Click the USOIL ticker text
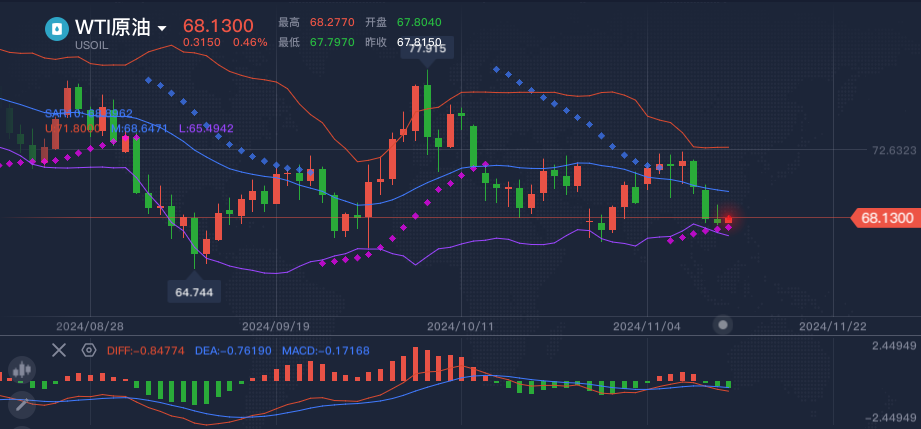 tap(91, 46)
